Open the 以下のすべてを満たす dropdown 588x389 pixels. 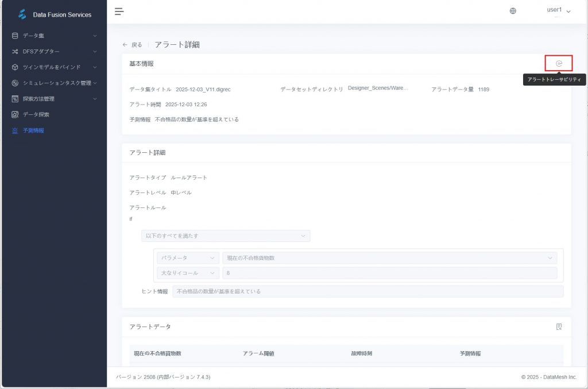click(x=225, y=236)
